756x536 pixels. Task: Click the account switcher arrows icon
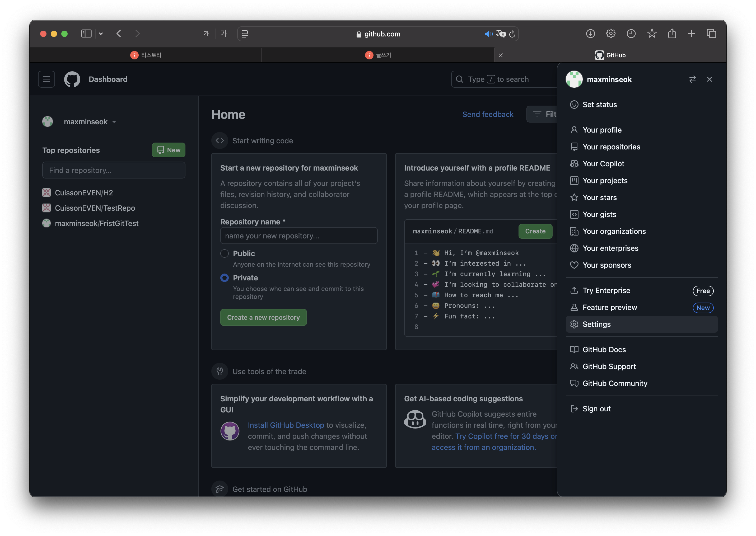pyautogui.click(x=692, y=79)
